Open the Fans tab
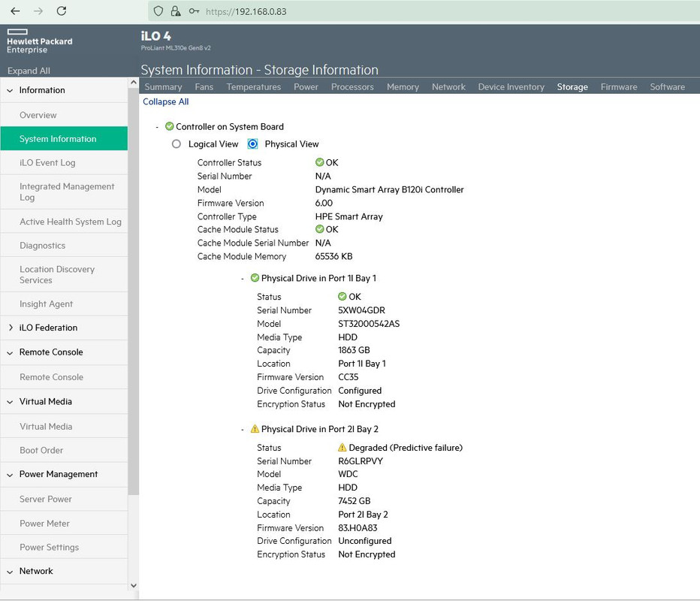700x601 pixels. (x=204, y=86)
